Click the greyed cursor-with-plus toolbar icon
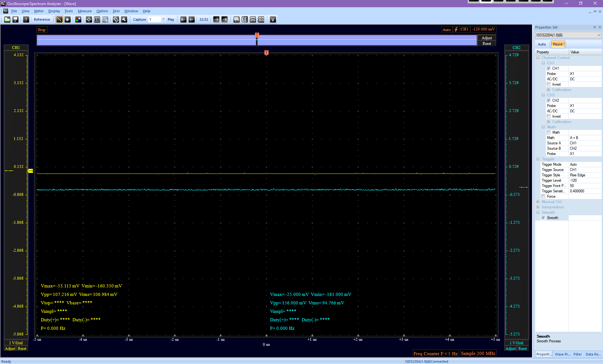 (105, 19)
